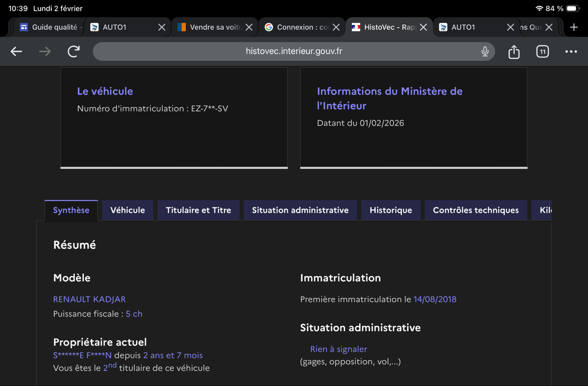588x386 pixels.
Task: Select the Synthèse tab
Action: (x=71, y=210)
